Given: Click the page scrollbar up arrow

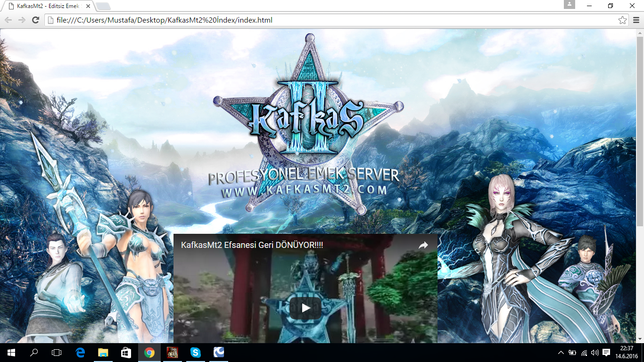Looking at the screenshot, I should [640, 32].
